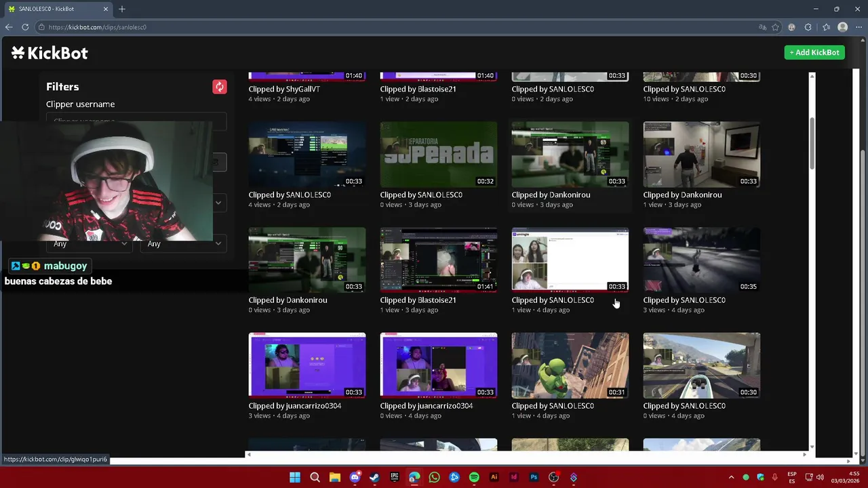Viewport: 868px width, 488px height.
Task: Open Windows taskbar search
Action: tap(315, 477)
